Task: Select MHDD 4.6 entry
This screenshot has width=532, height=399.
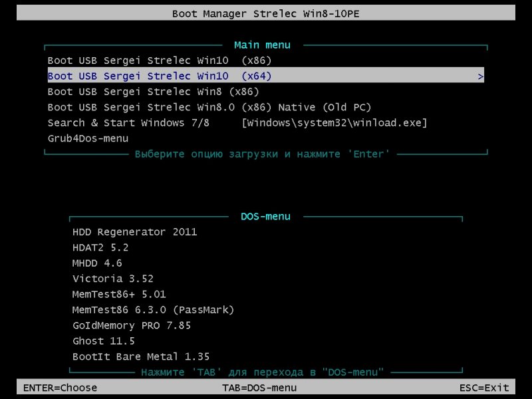Action: (97, 263)
